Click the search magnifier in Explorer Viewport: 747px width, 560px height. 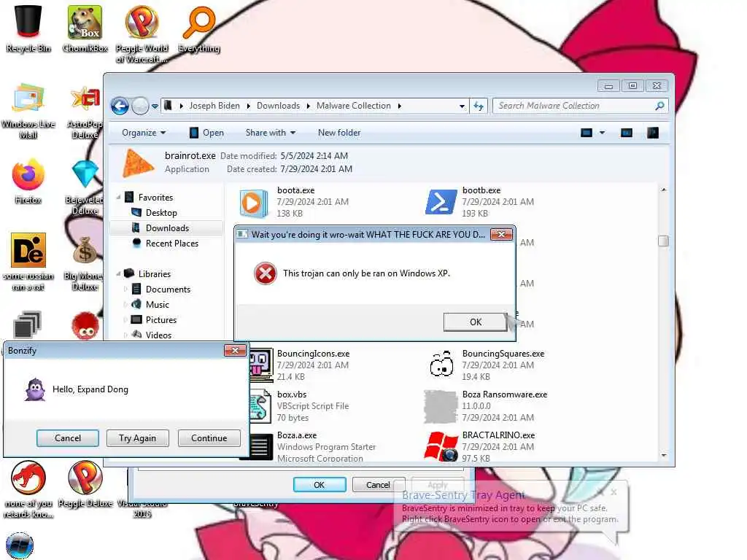pos(659,106)
